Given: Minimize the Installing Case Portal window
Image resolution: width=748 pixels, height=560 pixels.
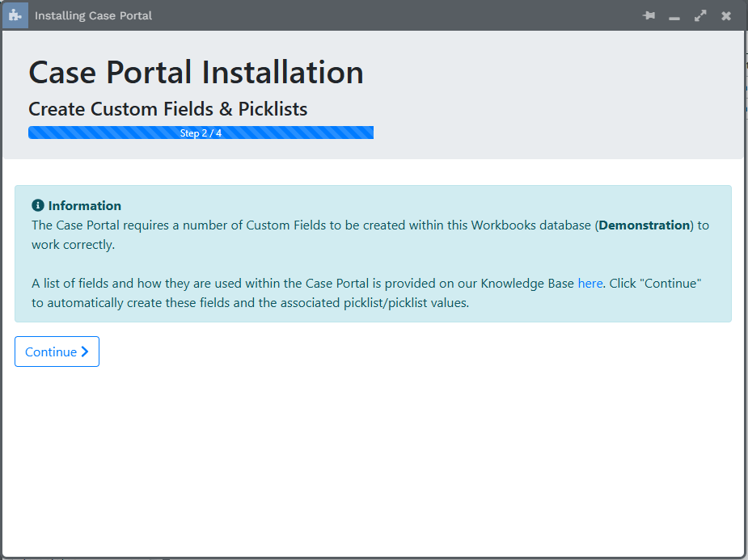Looking at the screenshot, I should tap(674, 17).
